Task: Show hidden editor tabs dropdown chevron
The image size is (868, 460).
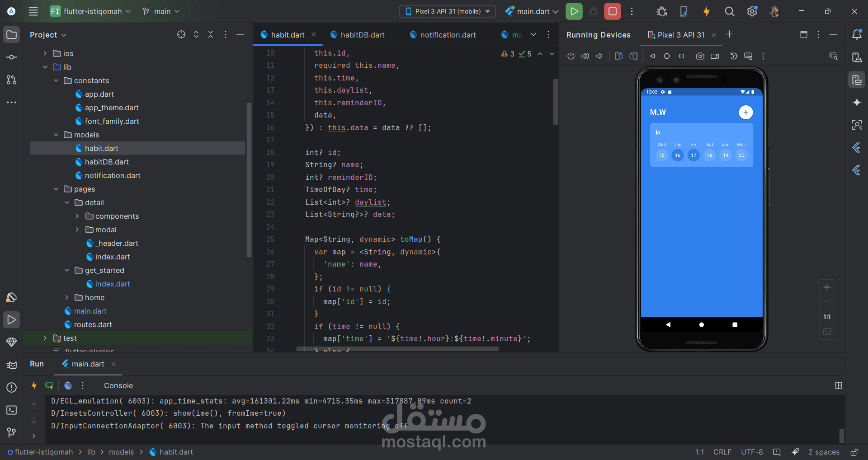Action: coord(533,34)
